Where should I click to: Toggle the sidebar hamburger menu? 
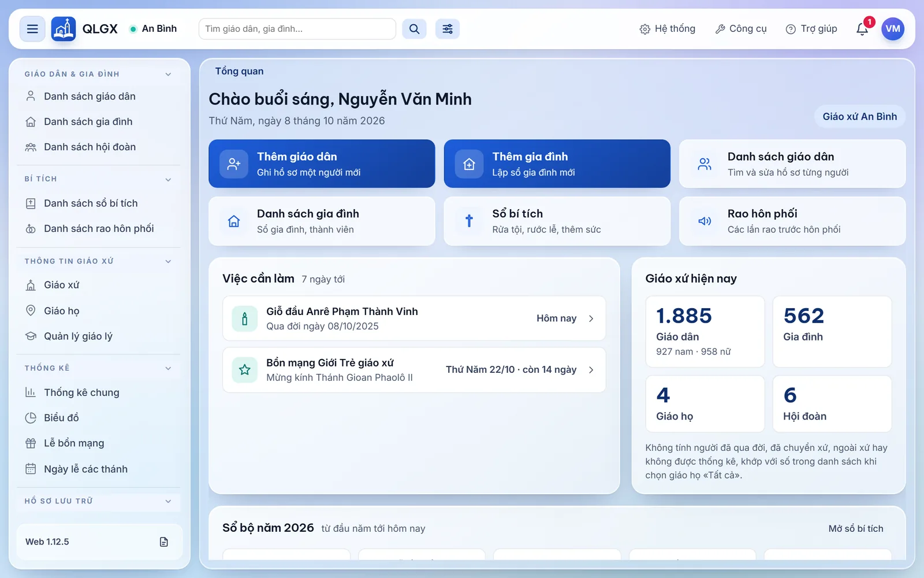(x=32, y=29)
